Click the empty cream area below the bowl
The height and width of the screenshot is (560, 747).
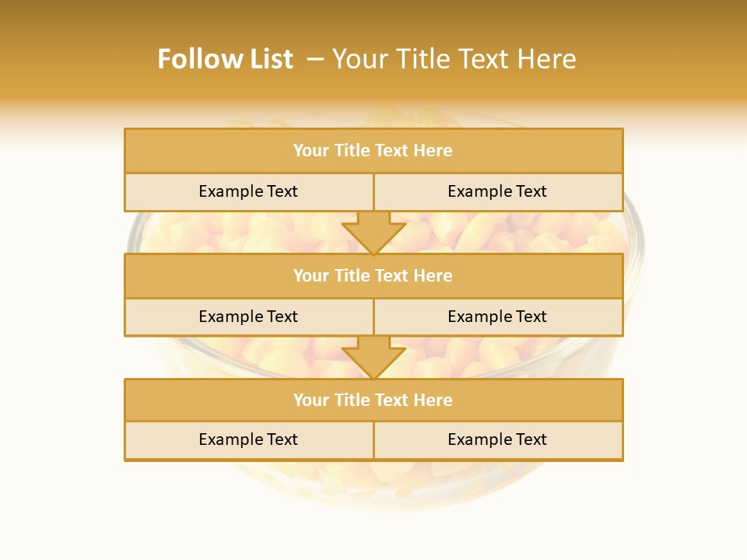(x=373, y=537)
